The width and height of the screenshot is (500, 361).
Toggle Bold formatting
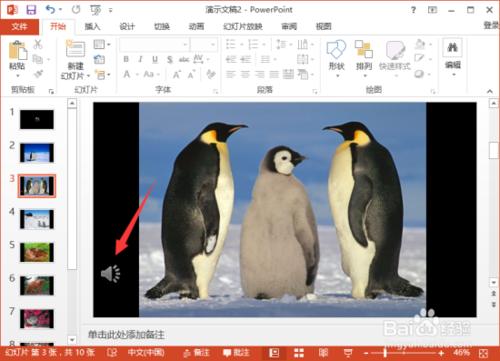pos(126,59)
